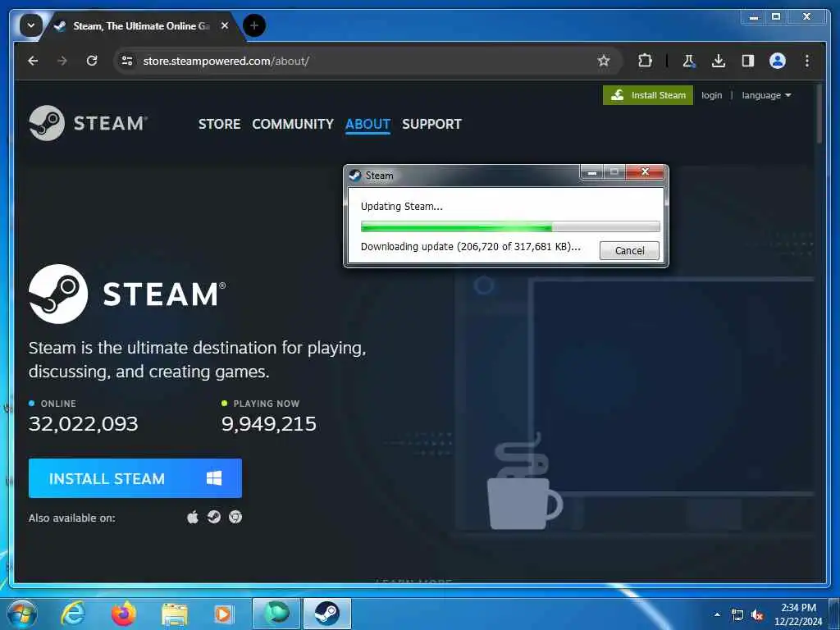Screen dimensions: 840x630
Task: Click the address bar URL field
Action: (x=367, y=61)
